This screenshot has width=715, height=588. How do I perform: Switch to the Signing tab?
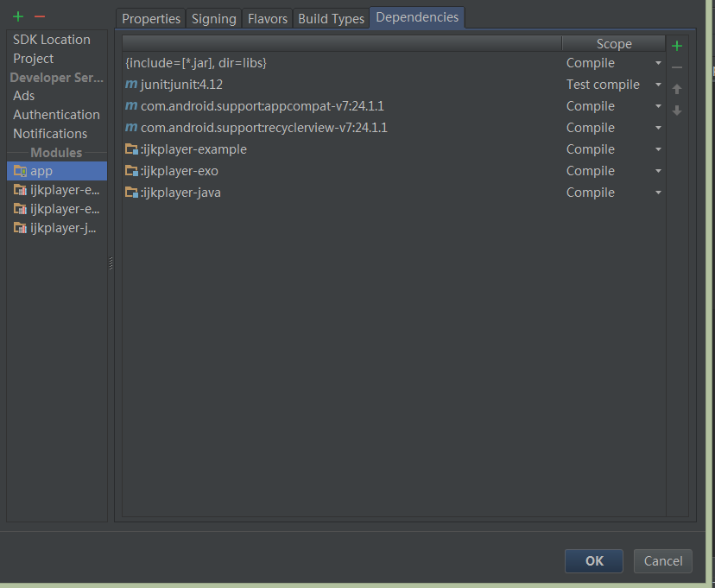[x=213, y=17]
